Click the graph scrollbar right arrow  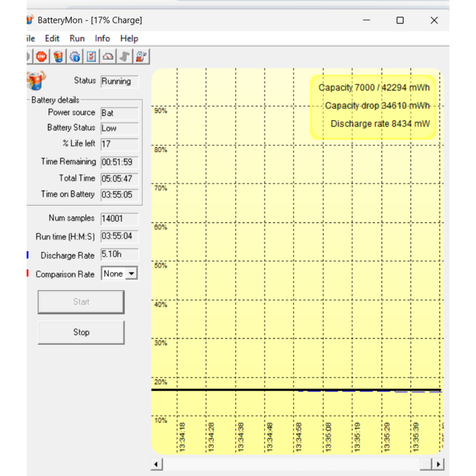tap(438, 464)
